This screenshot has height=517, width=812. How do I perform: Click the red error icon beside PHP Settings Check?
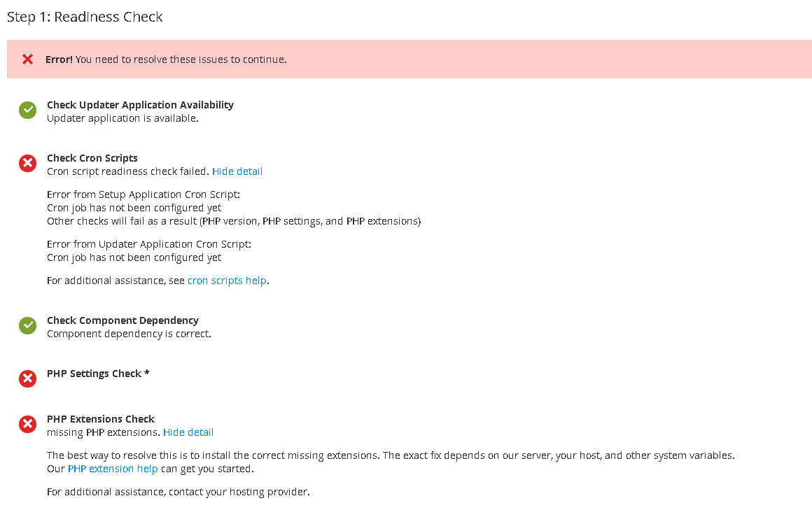click(x=27, y=378)
